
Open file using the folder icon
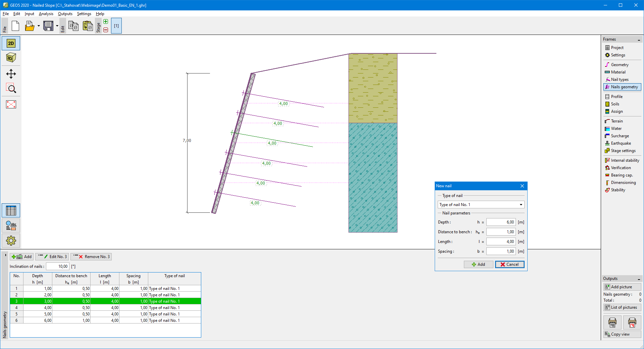click(30, 26)
